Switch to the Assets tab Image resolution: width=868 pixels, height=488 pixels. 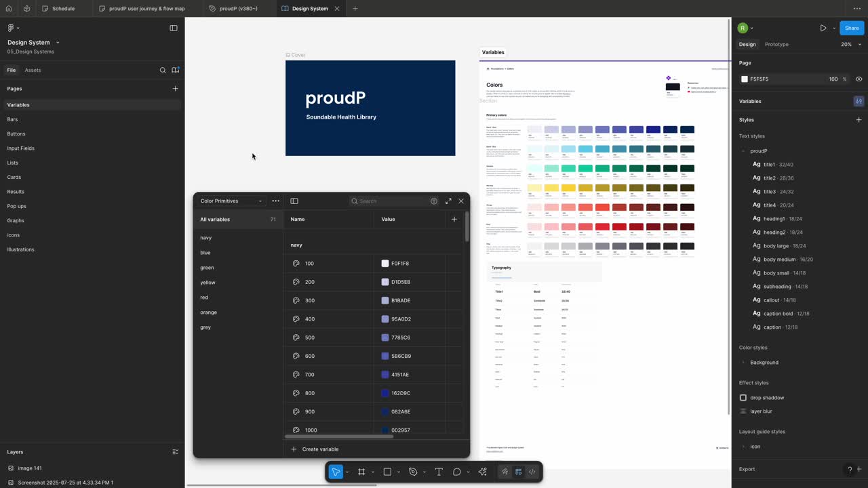[x=33, y=70]
